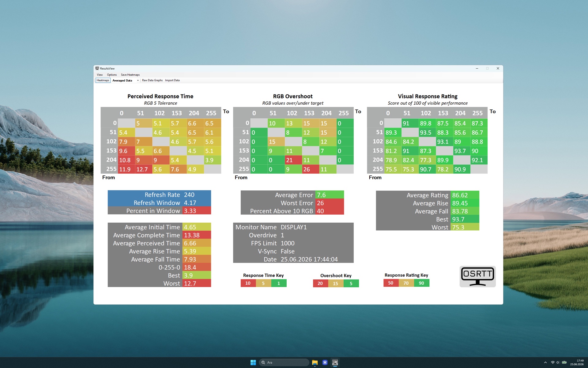Click the Worst Error value 26
Viewport: 588px width, 368px height.
[x=330, y=203]
